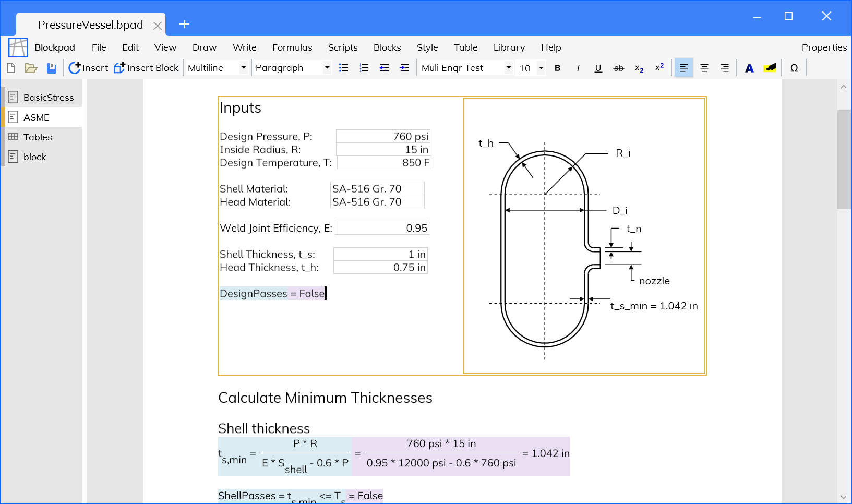Apply the yellow highlight color

[770, 68]
